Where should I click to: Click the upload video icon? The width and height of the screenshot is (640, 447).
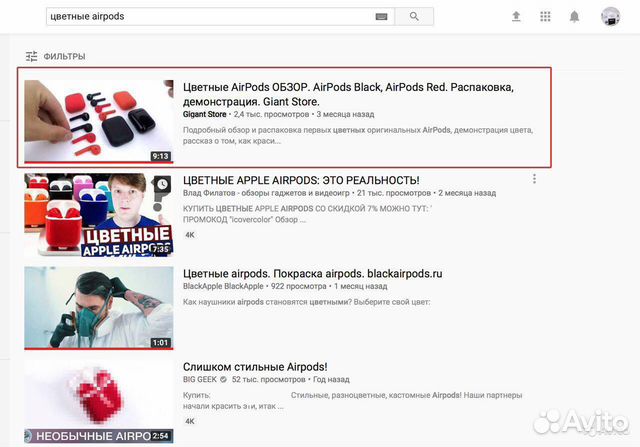[516, 16]
